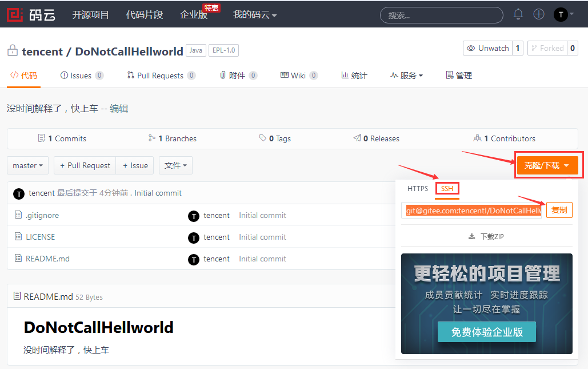The width and height of the screenshot is (588, 369).
Task: Click the Gitee 码云 logo
Action: coord(31,15)
